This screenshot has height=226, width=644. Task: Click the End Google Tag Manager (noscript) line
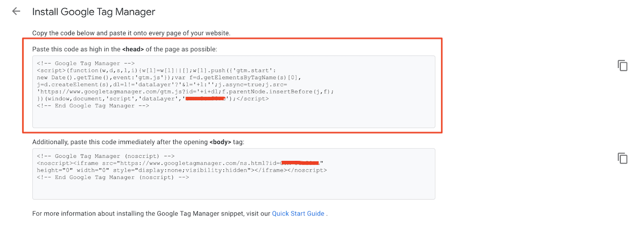coord(113,177)
